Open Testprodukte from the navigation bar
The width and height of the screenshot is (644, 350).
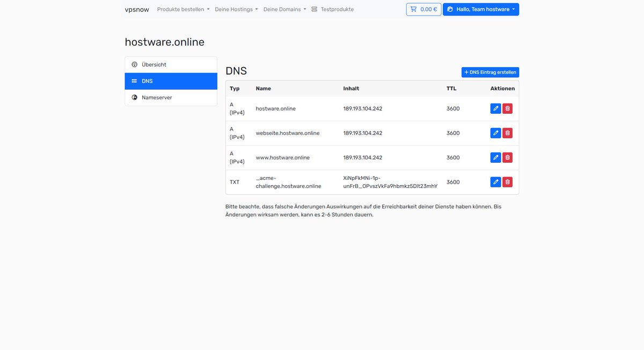pyautogui.click(x=334, y=9)
